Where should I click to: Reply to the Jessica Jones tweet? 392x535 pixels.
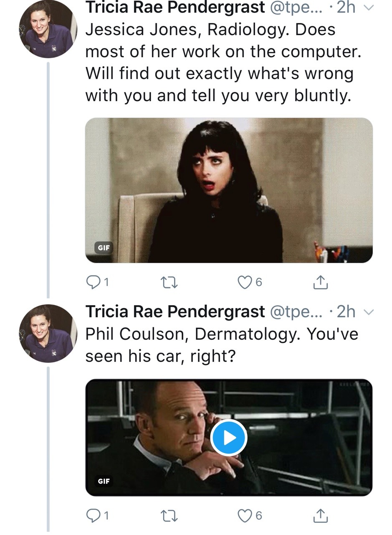pos(92,283)
